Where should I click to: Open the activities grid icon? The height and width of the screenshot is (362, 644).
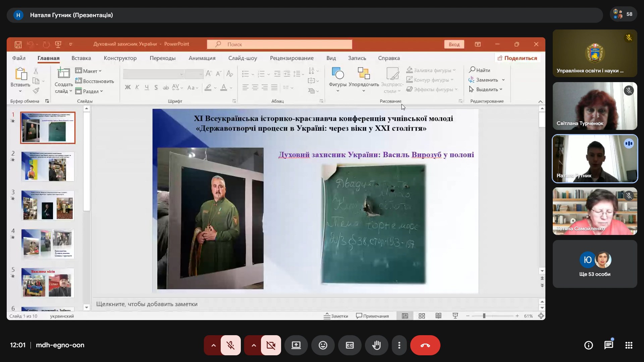629,345
